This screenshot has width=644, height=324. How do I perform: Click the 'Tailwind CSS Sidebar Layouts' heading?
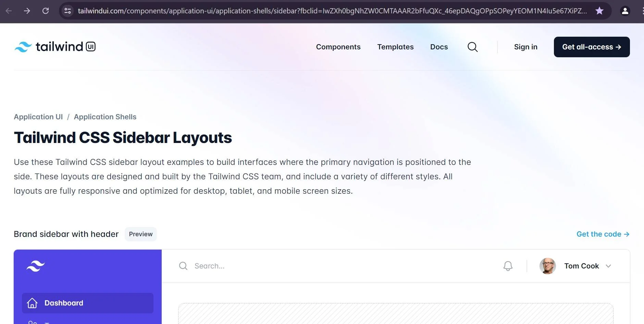tap(123, 138)
